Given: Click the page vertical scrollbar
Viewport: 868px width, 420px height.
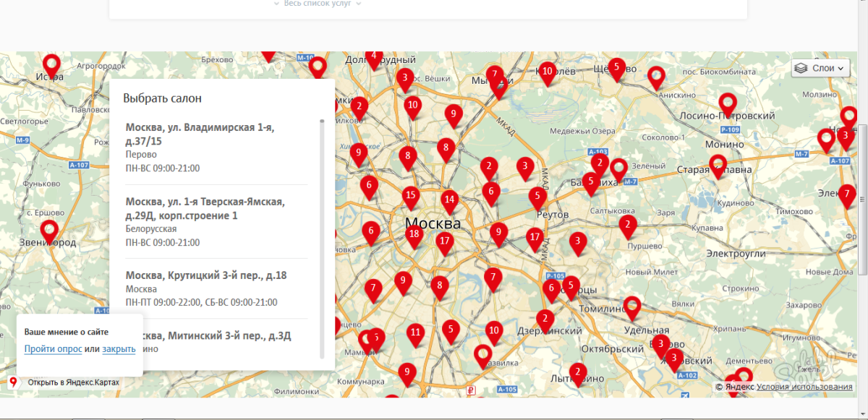Looking at the screenshot, I should click(x=862, y=199).
